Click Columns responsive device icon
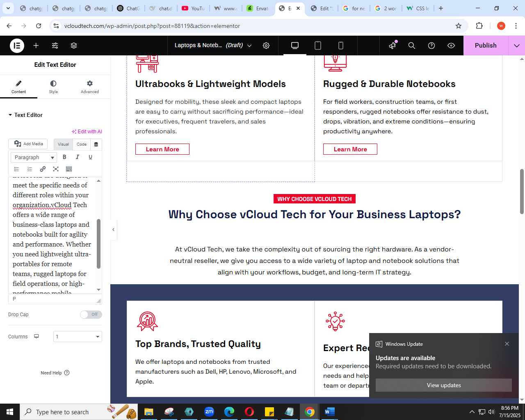This screenshot has height=420, width=525. [37, 336]
